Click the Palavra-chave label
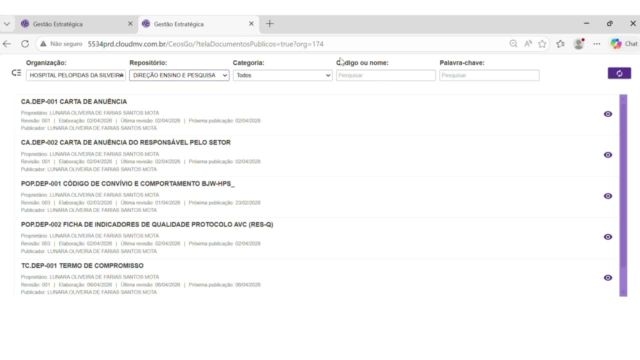This screenshot has width=640, height=360. [x=462, y=63]
